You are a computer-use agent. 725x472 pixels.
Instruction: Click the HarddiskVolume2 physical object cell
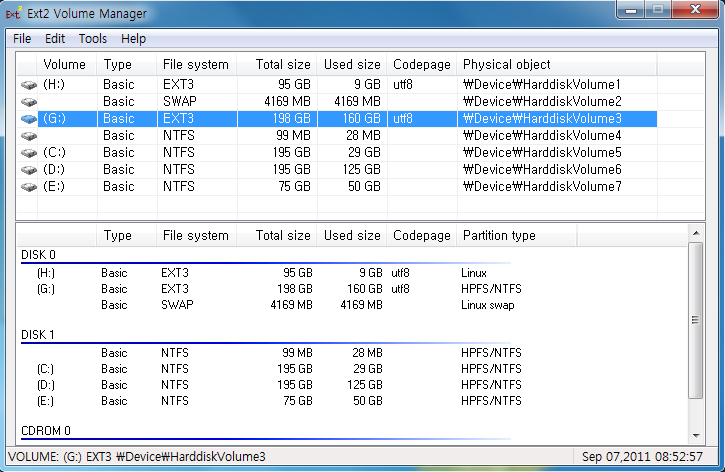click(542, 102)
